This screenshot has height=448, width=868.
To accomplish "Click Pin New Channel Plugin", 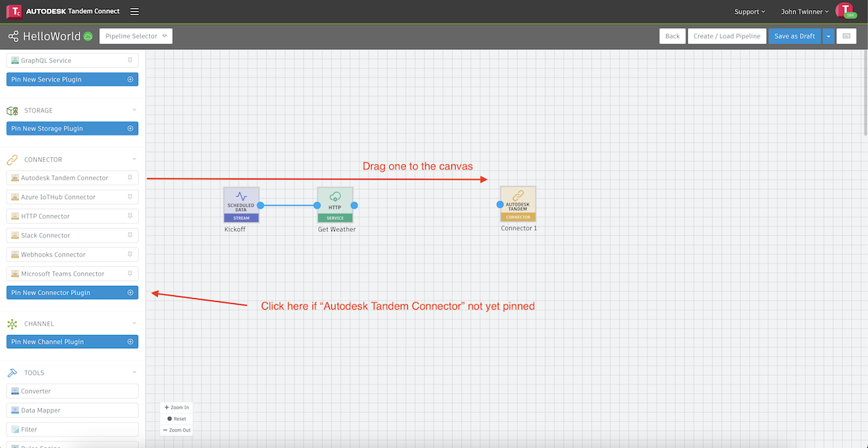I will click(x=72, y=342).
